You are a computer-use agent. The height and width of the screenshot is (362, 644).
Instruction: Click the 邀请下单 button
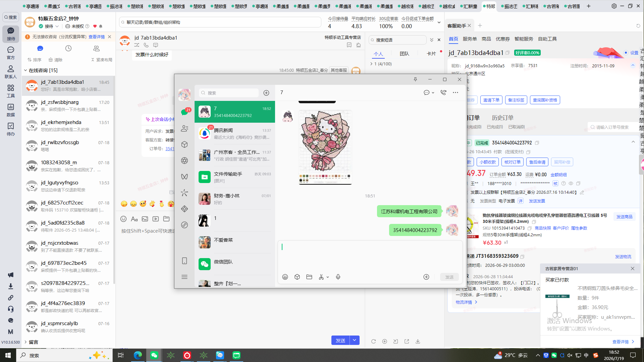491,100
